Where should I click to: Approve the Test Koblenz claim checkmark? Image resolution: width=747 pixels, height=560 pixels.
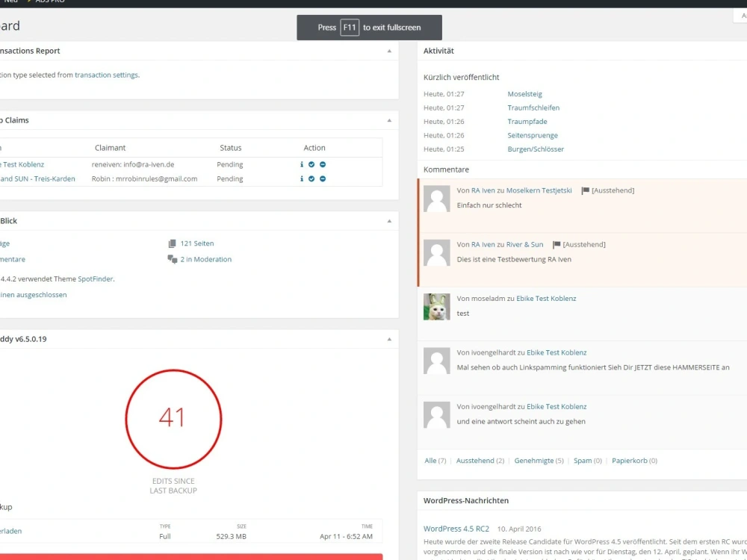(x=311, y=164)
